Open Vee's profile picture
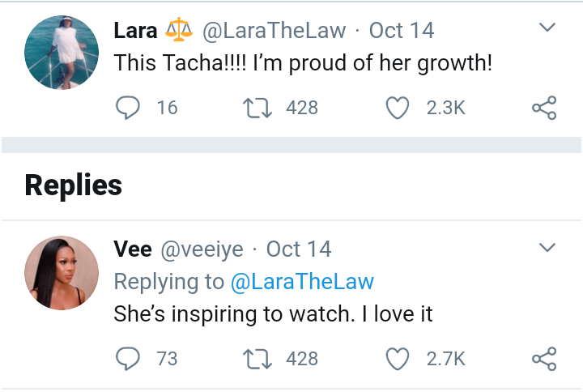Screen dimensions: 583x392 click(62, 272)
